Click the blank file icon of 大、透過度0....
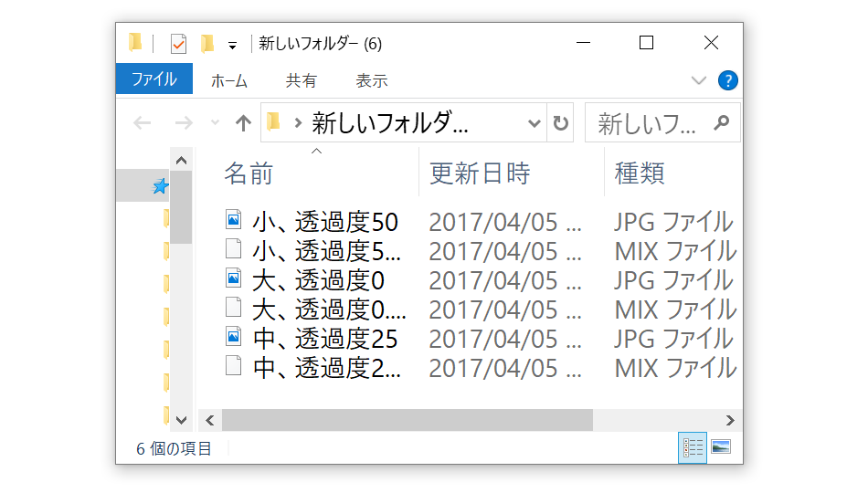Screen dimensions: 868x493 pos(234,307)
